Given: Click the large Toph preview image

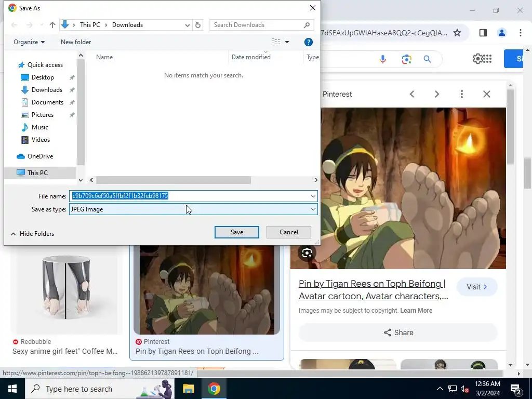Looking at the screenshot, I should 413,188.
